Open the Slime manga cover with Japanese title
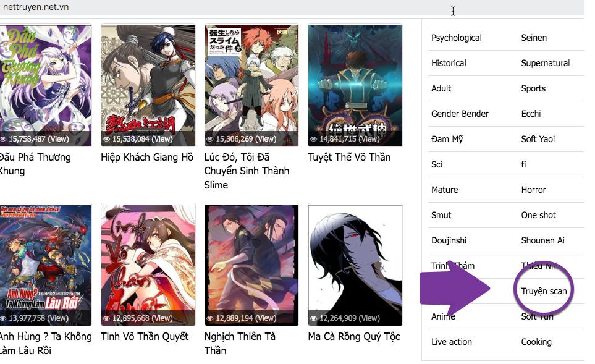 [251, 85]
